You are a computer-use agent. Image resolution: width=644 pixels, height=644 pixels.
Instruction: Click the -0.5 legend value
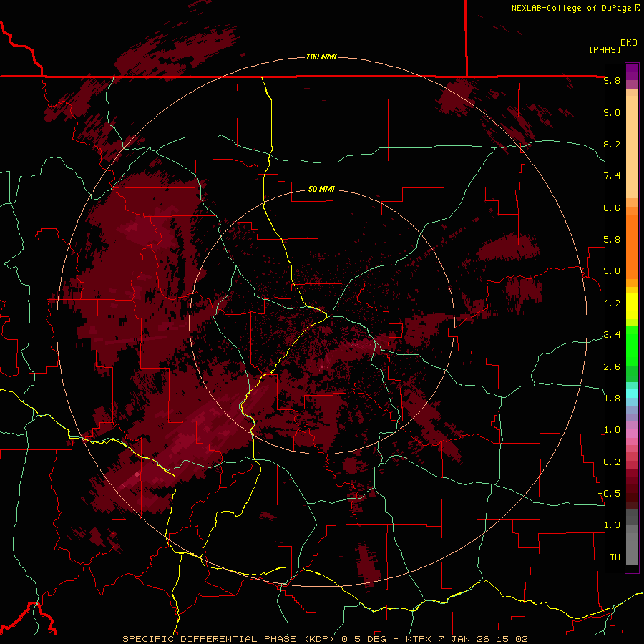pos(609,494)
